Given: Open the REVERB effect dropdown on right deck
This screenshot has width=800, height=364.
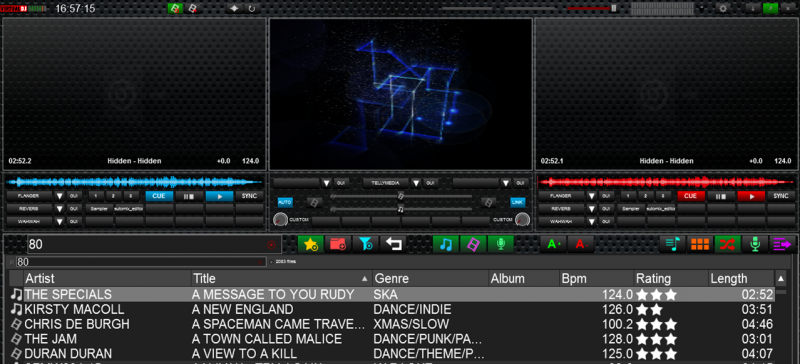Looking at the screenshot, I should point(591,209).
